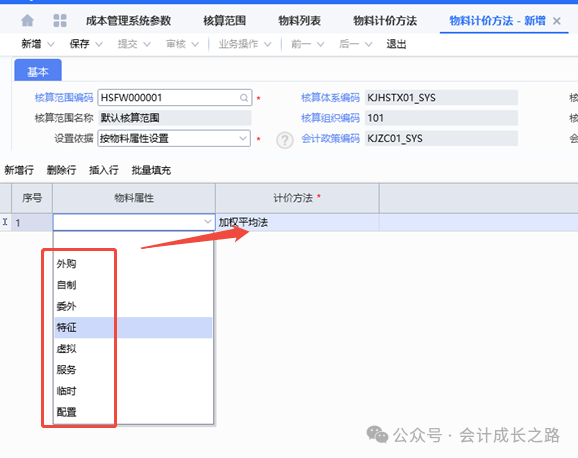This screenshot has width=578, height=458.
Task: Open the 设置依据 combo box
Action: click(174, 138)
